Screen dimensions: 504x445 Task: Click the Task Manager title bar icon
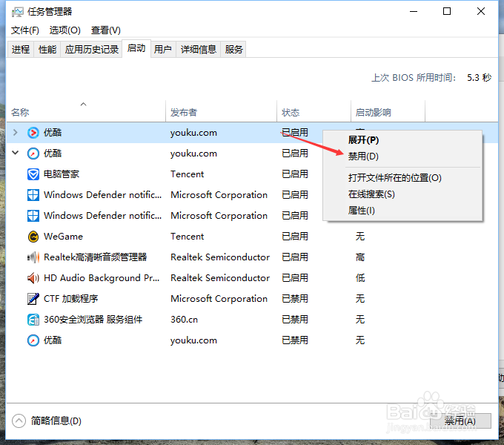[x=17, y=12]
